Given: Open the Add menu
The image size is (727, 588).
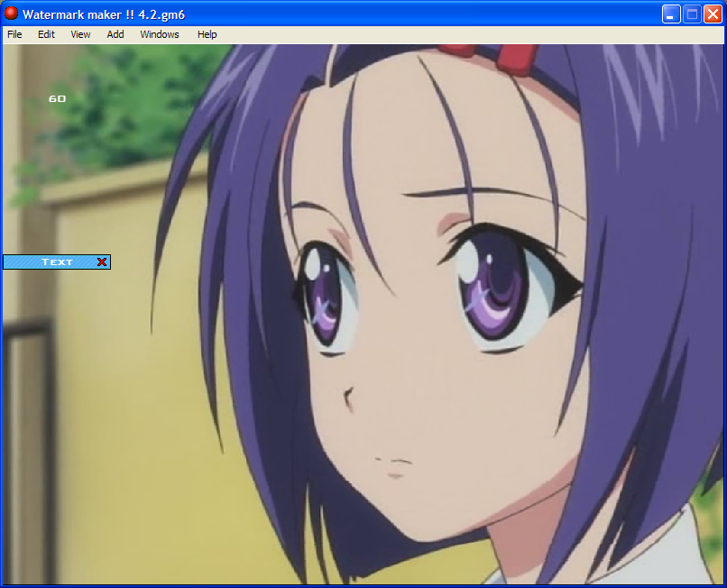Looking at the screenshot, I should pos(115,34).
